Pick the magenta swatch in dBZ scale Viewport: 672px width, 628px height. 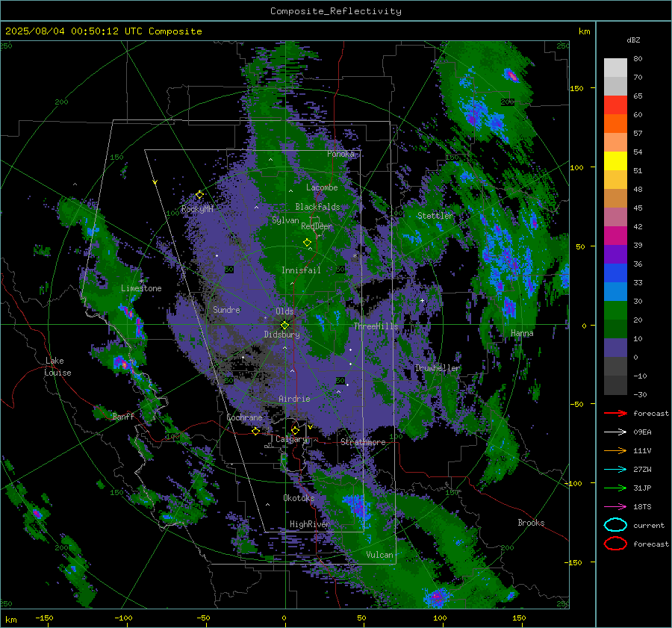[615, 235]
